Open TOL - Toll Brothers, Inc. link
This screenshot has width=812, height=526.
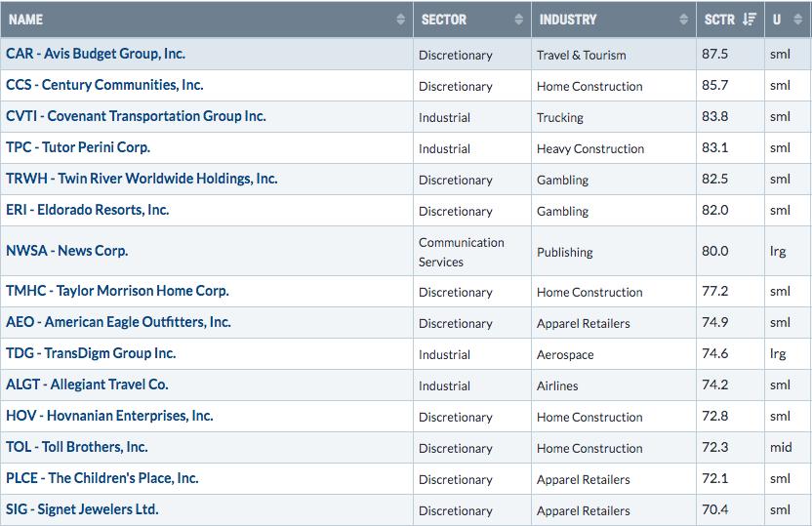[77, 447]
